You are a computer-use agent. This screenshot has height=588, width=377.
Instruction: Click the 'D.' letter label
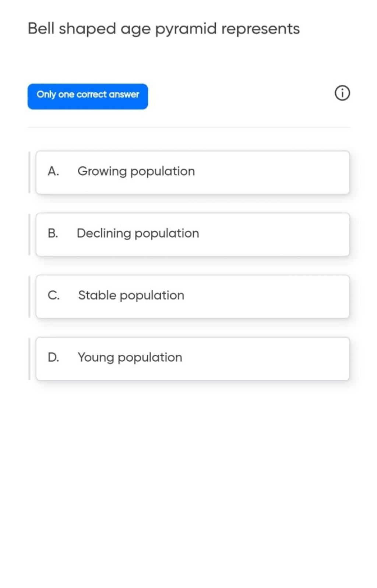pos(53,358)
